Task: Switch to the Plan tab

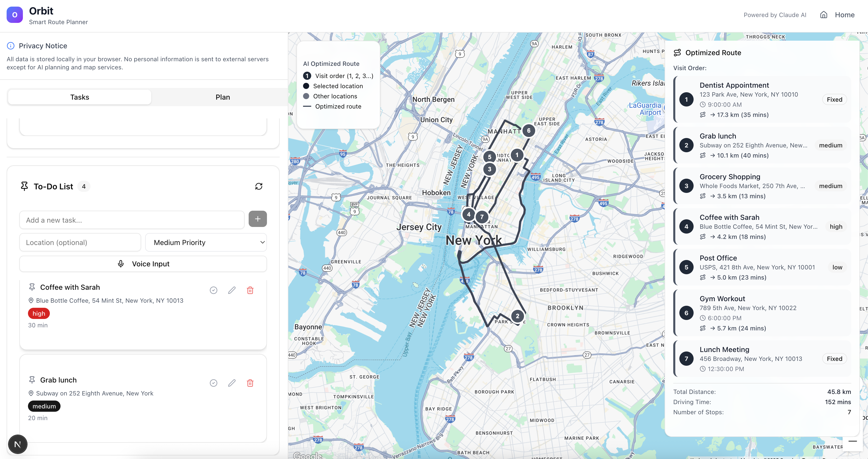Action: [222, 97]
